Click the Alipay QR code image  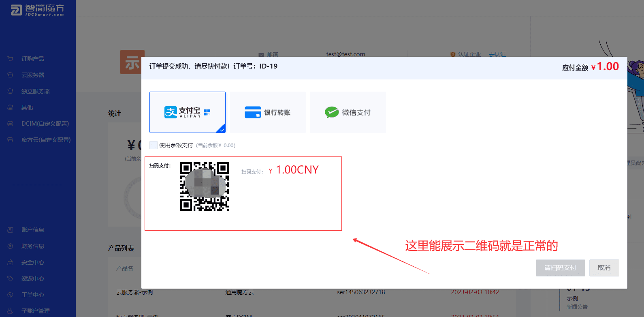click(205, 186)
